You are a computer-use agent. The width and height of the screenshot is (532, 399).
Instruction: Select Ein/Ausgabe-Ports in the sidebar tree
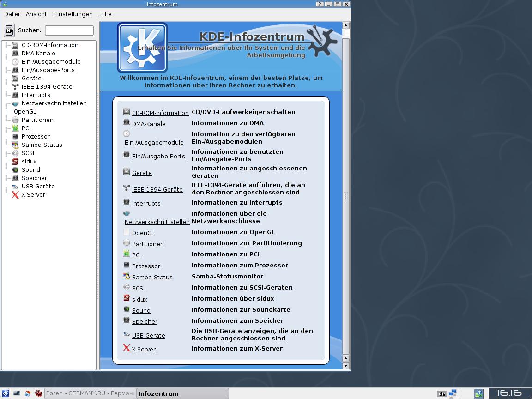pyautogui.click(x=48, y=70)
